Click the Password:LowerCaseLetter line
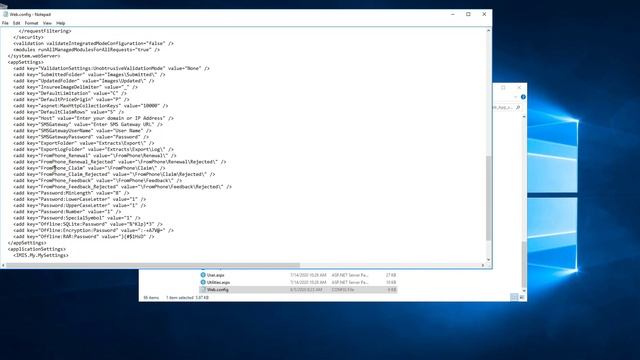 pyautogui.click(x=80, y=199)
